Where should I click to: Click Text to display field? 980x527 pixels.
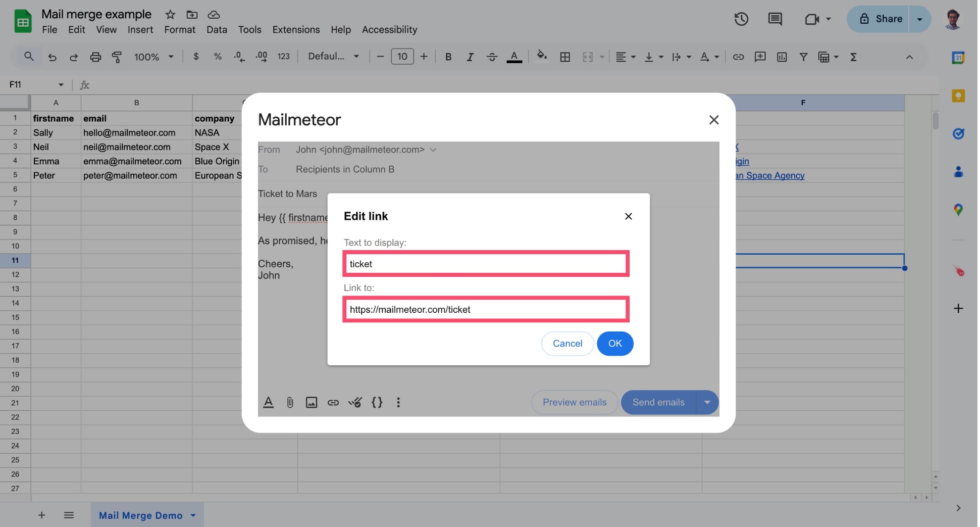(x=486, y=264)
